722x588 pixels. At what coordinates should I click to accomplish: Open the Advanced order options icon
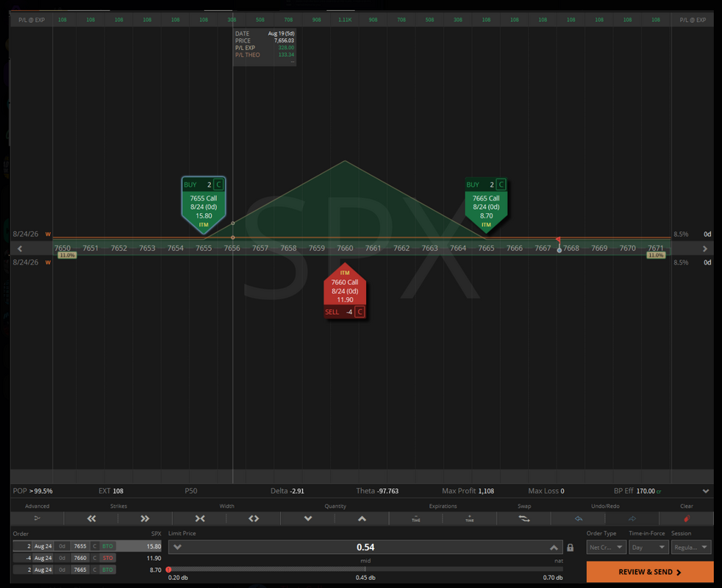[x=37, y=518]
